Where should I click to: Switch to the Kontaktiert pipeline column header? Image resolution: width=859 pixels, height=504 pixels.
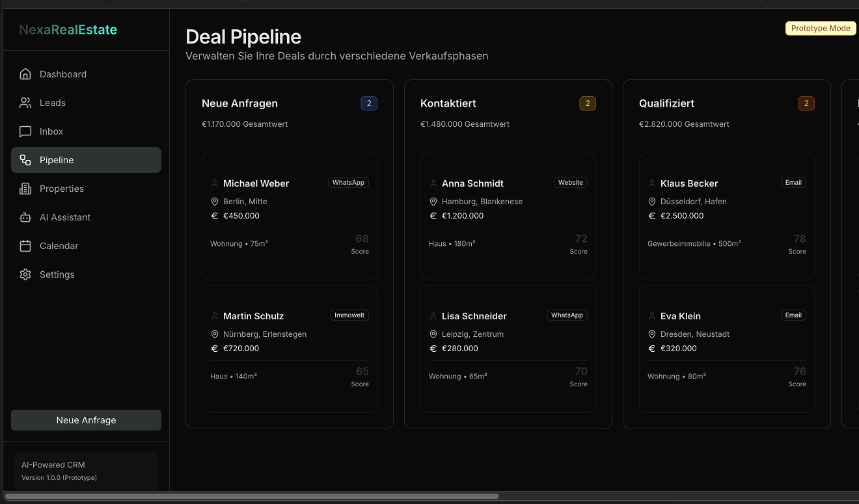[x=448, y=103]
